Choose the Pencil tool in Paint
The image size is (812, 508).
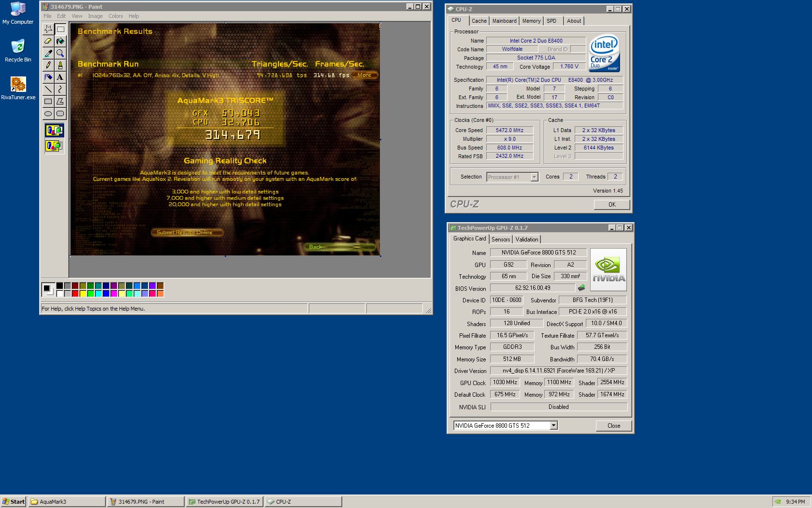(48, 65)
